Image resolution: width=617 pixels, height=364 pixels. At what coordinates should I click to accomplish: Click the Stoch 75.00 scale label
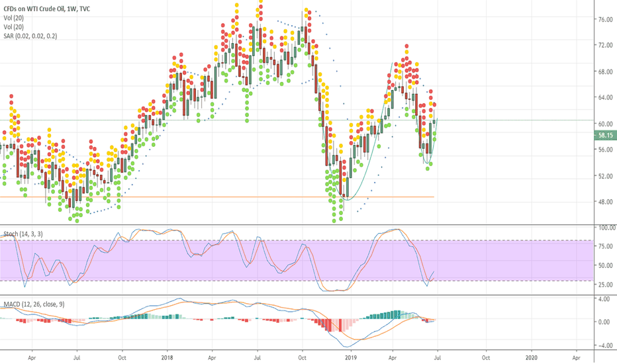click(605, 246)
